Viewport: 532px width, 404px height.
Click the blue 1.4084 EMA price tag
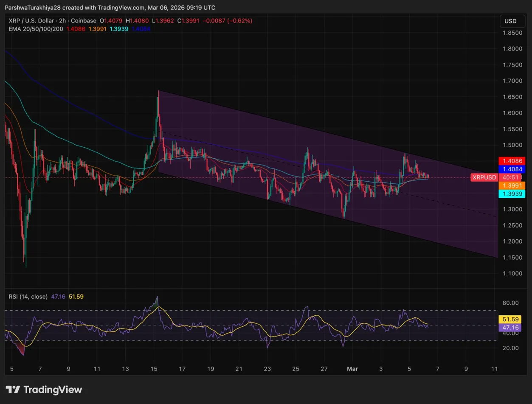(x=512, y=169)
